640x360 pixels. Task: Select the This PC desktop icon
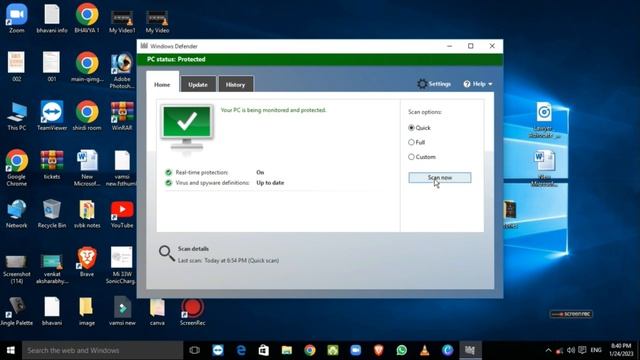point(17,116)
